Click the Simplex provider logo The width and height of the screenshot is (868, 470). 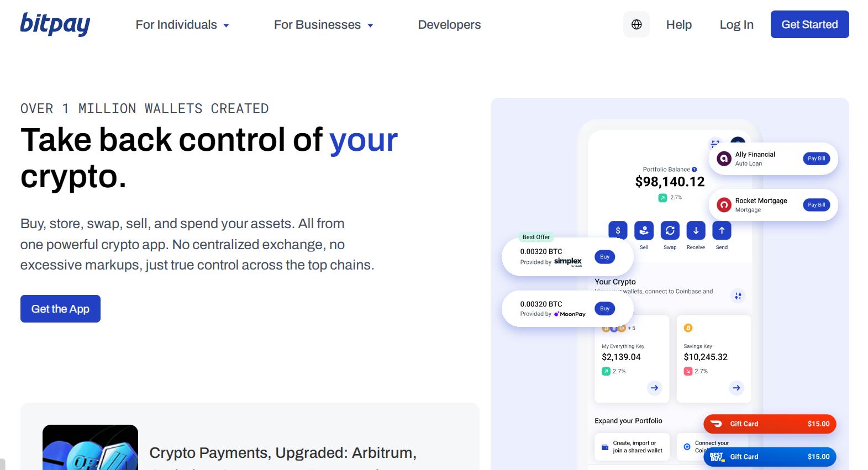coord(568,261)
